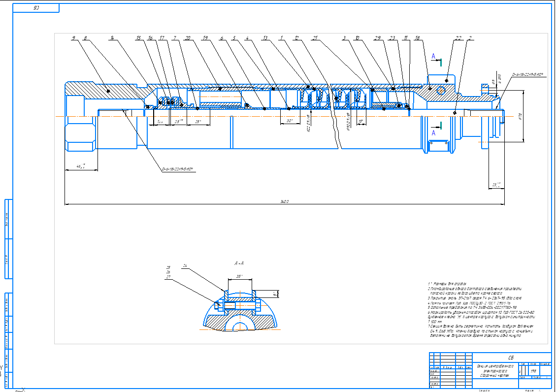This screenshot has height=392, width=556.
Task: Select part callout number 7
Action: point(174,37)
